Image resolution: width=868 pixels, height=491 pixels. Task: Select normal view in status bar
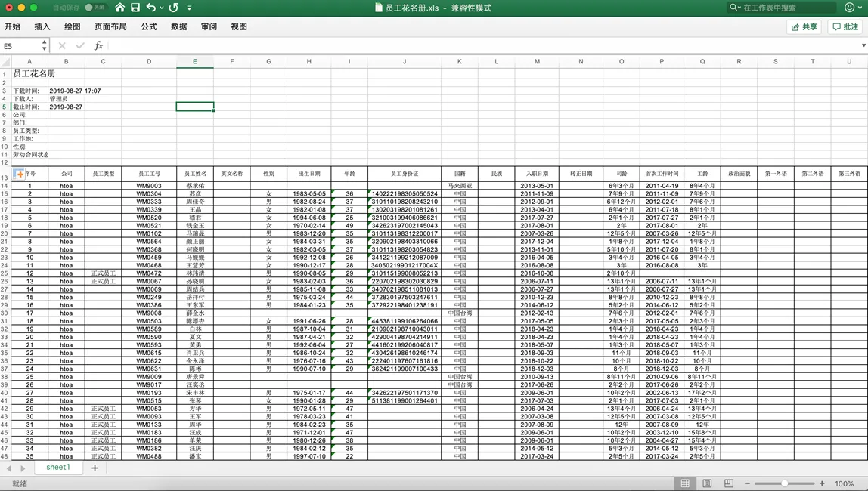[x=685, y=483]
